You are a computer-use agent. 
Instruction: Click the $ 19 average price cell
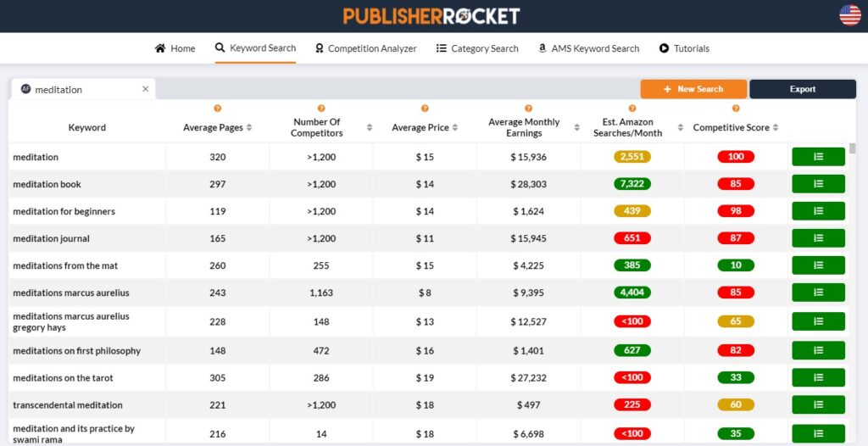point(425,378)
